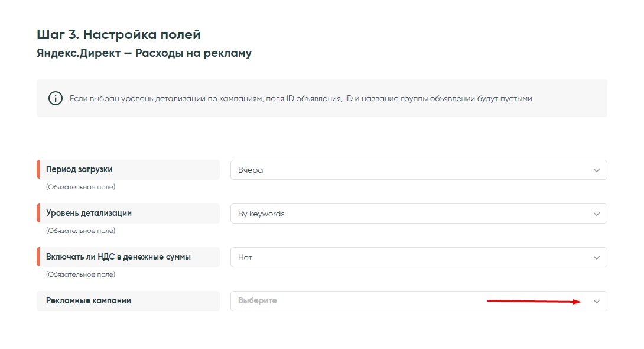Expand the Рекламные кампании chevron arrow
This screenshot has width=644, height=349.
(596, 302)
